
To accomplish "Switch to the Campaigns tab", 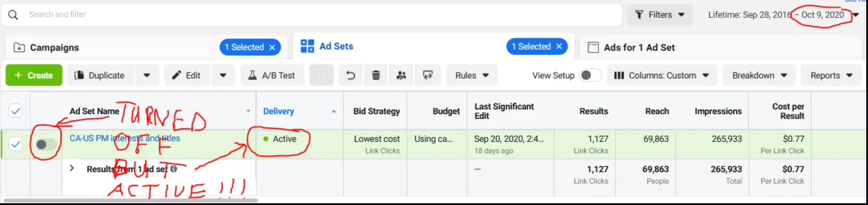I will (54, 48).
